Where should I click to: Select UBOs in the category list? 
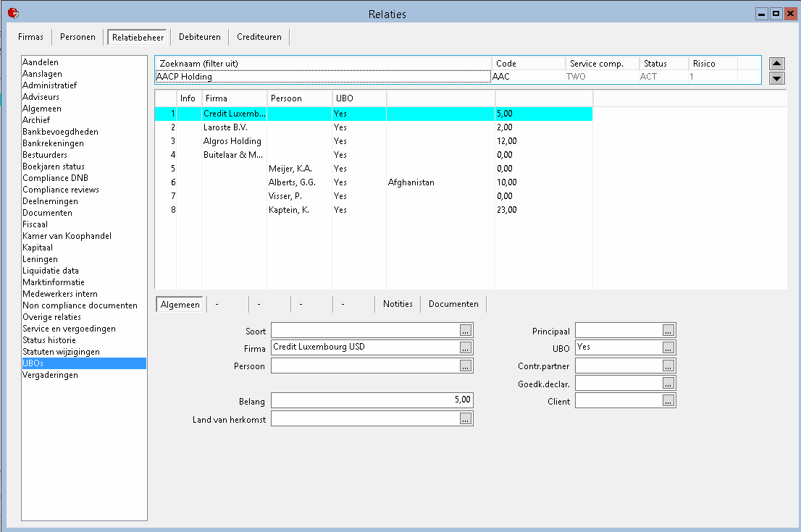(x=84, y=363)
